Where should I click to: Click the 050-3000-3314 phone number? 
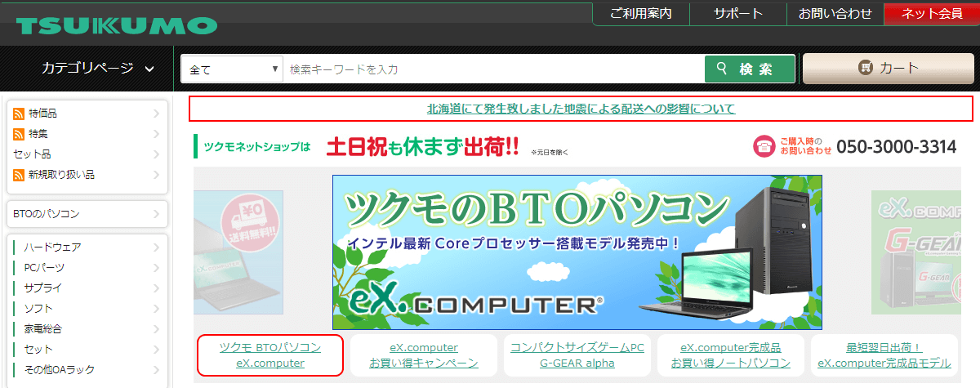[x=897, y=146]
